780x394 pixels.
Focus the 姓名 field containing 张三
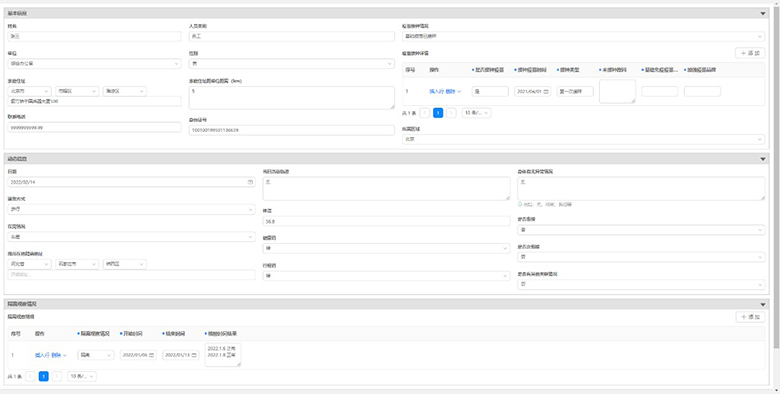coord(95,36)
